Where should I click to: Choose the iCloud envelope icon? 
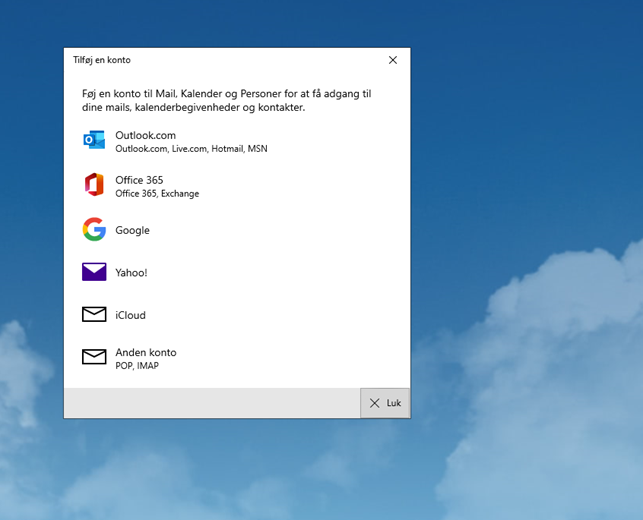[x=94, y=315]
